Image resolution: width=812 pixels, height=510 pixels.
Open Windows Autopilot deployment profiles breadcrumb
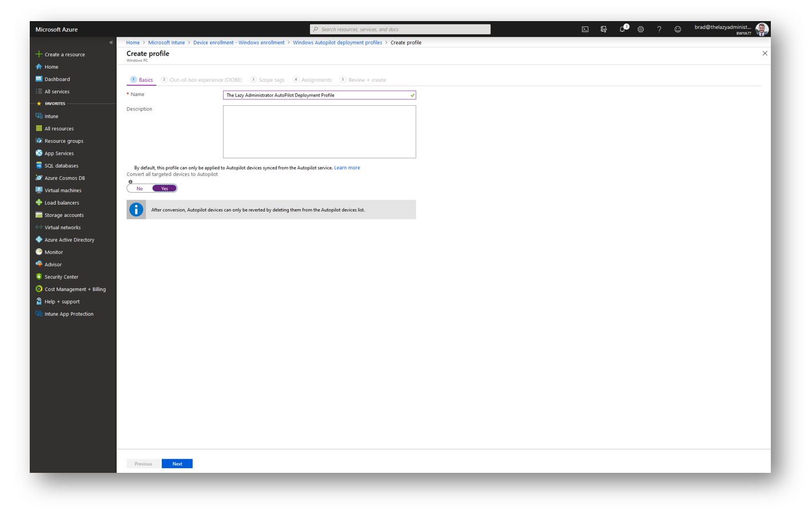point(337,42)
